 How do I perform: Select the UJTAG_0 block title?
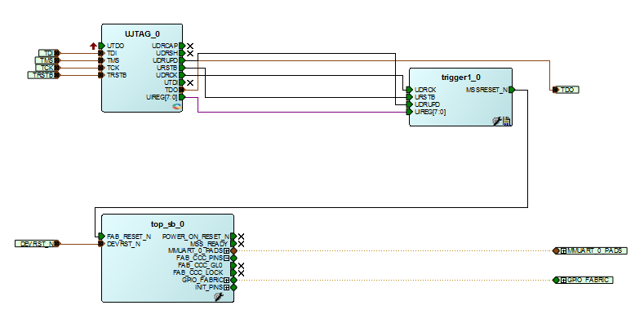point(142,34)
